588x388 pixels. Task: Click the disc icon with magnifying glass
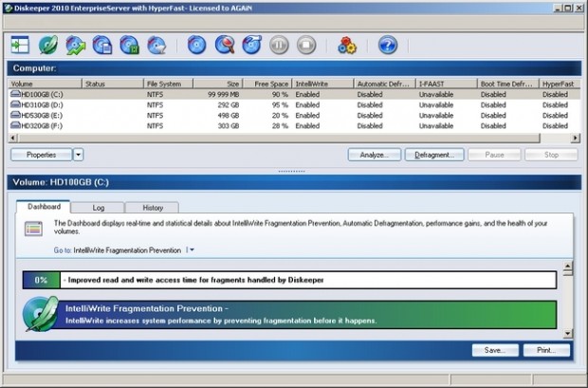pyautogui.click(x=225, y=45)
